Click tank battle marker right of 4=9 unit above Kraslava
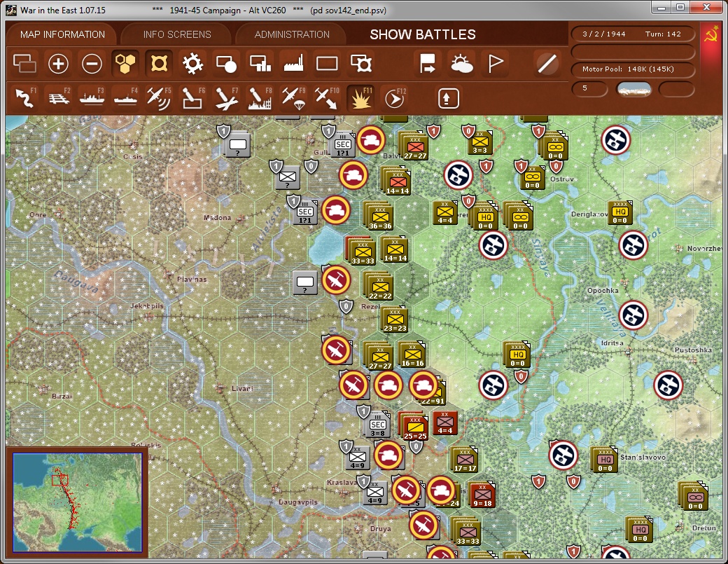 (x=388, y=455)
